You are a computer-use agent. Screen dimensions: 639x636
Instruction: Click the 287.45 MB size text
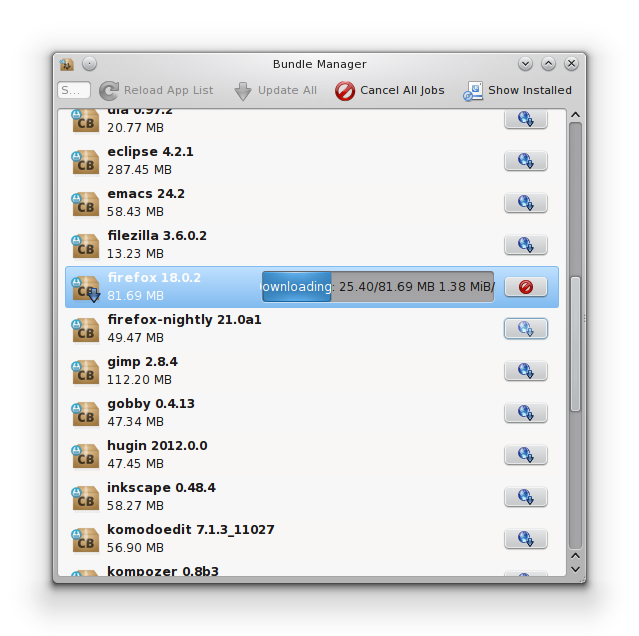point(139,170)
